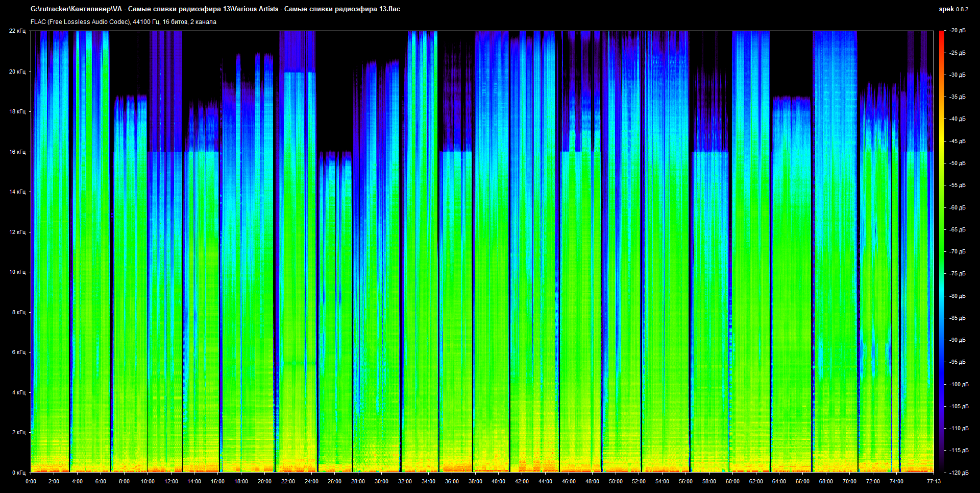Click the spek 0.8.2 version label
Viewport: 980px width, 493px height.
click(x=953, y=9)
